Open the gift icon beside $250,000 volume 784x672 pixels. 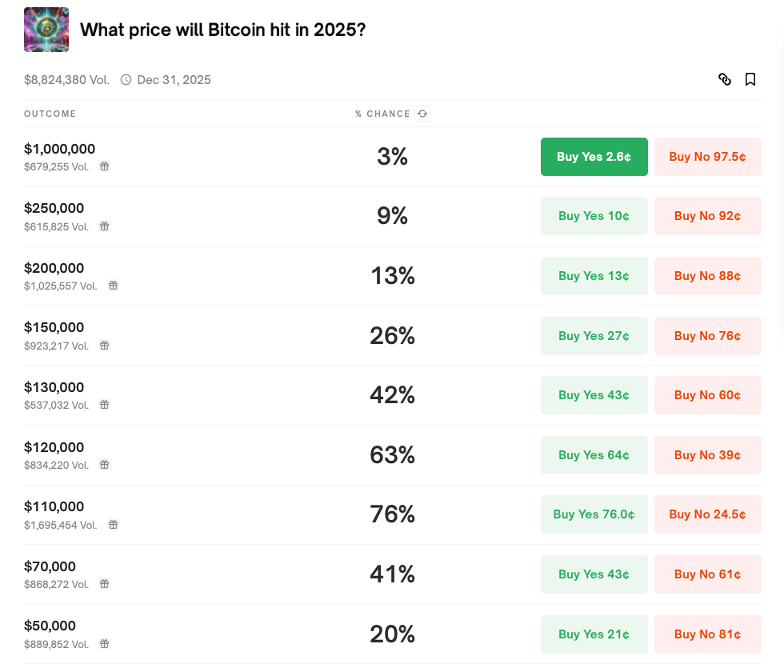coord(105,226)
